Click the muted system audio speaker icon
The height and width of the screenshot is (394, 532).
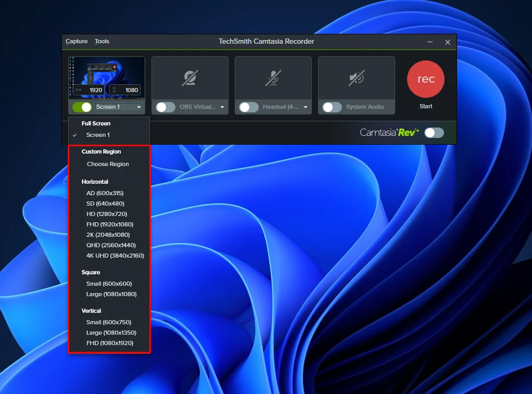pyautogui.click(x=356, y=78)
